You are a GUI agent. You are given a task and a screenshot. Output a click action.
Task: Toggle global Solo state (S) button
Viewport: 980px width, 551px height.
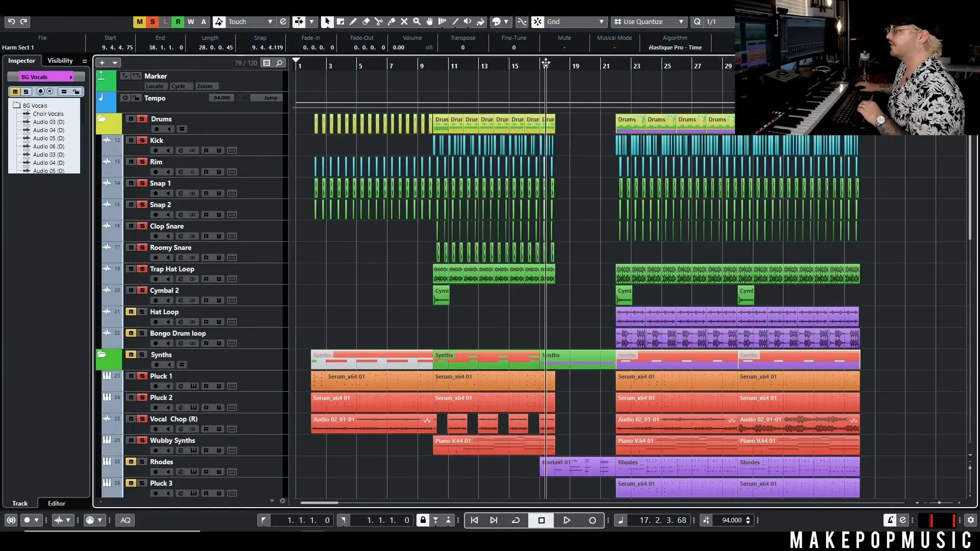pos(152,21)
